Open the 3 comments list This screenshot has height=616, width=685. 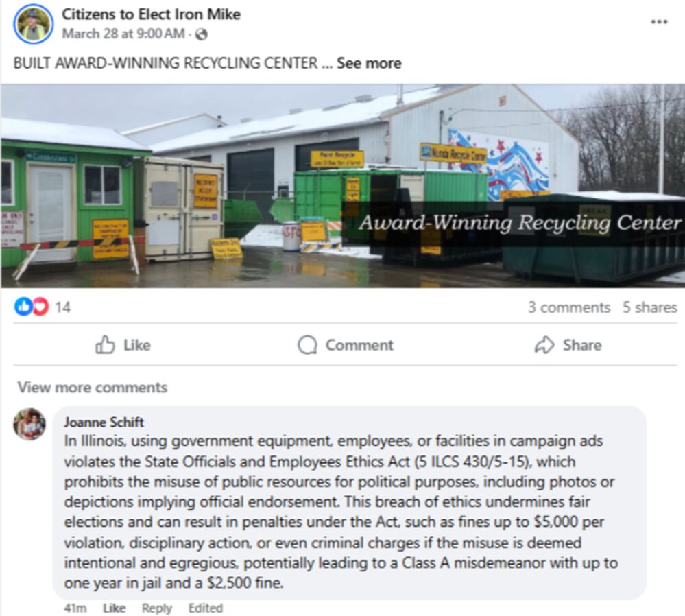[569, 307]
